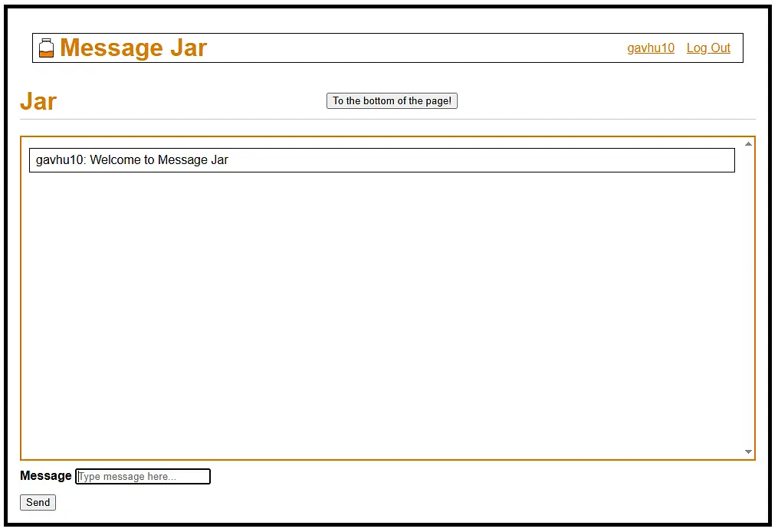Click the Jar section heading
The width and height of the screenshot is (778, 532).
coord(38,100)
